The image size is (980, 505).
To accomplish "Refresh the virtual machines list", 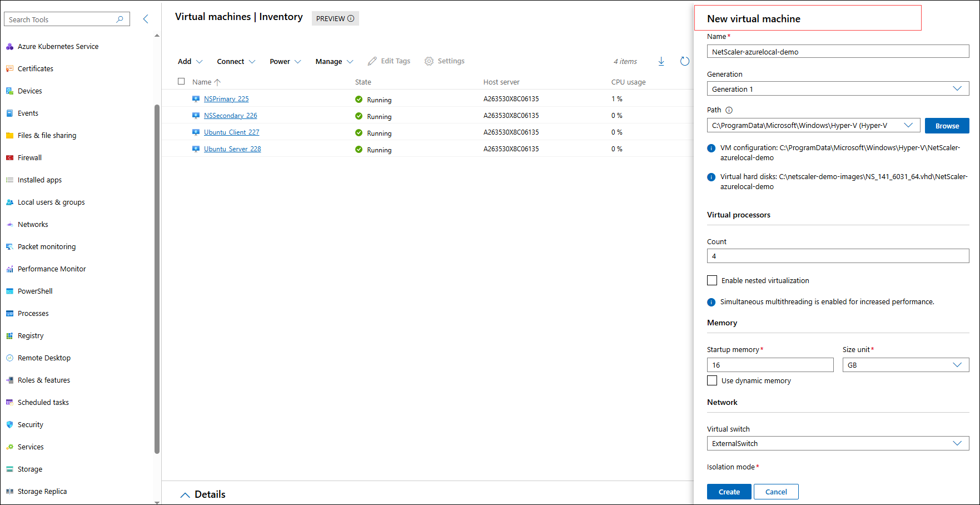I will [x=684, y=61].
